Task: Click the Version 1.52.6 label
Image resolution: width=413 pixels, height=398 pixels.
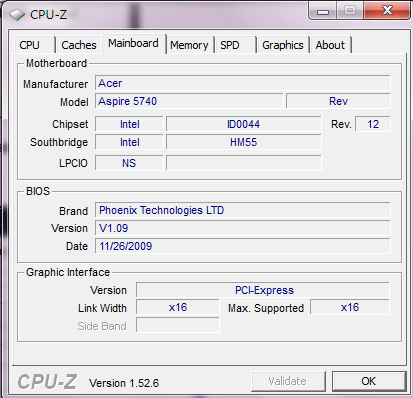Action: [124, 383]
